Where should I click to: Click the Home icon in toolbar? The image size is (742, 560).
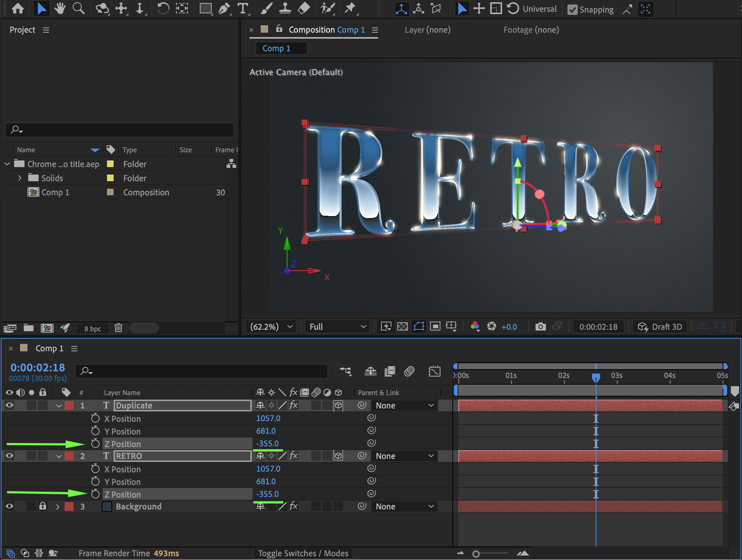[18, 8]
